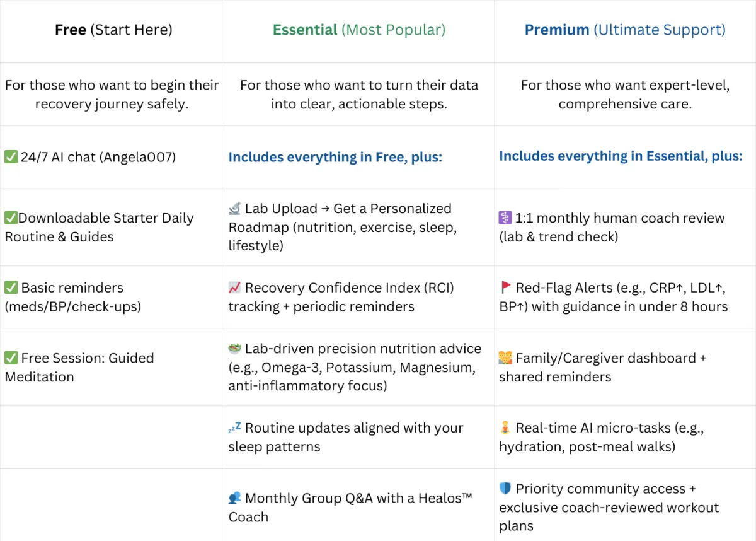Click the group icon by Monthly Group Q&A
This screenshot has width=756, height=541.
[234, 498]
